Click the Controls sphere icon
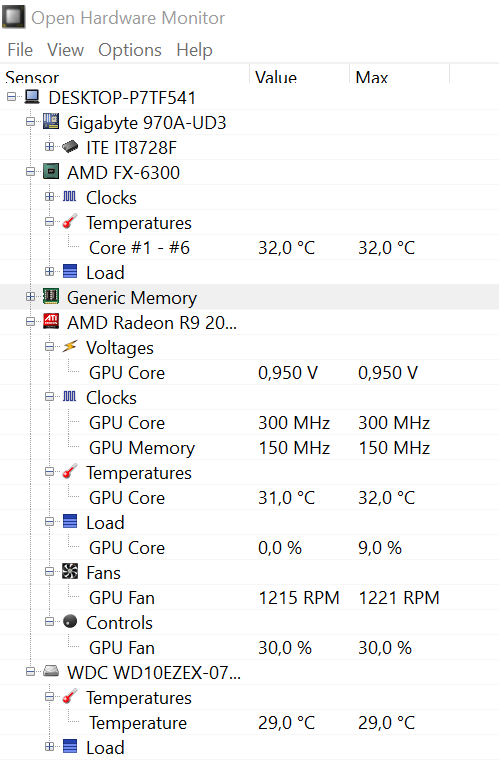The height and width of the screenshot is (772, 499). click(x=70, y=621)
